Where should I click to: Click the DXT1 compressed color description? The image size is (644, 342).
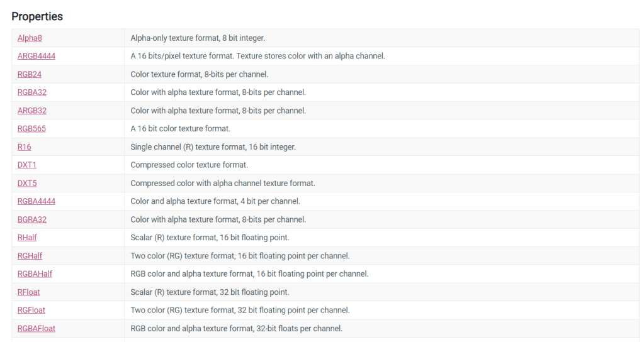189,165
